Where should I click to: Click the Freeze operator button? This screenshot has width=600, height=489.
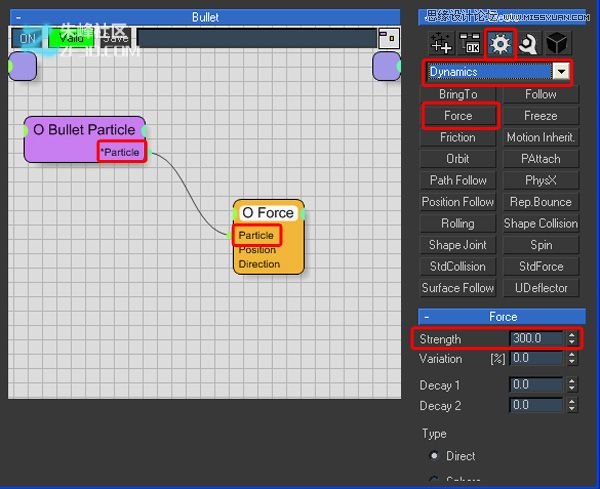click(541, 116)
